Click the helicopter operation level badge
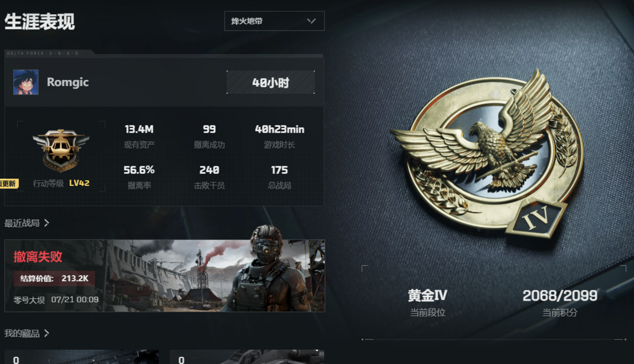 point(60,150)
